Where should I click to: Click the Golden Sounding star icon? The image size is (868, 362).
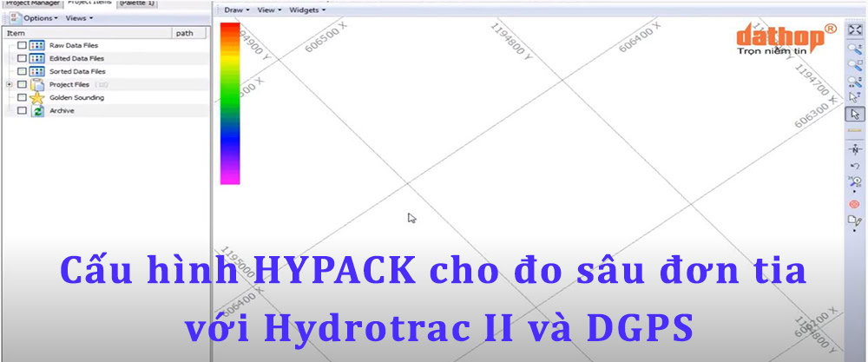37,98
